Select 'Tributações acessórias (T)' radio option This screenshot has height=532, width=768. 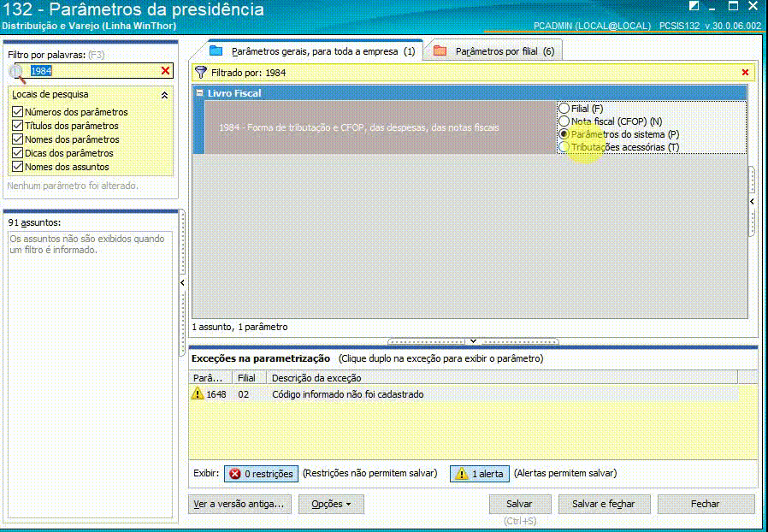tap(564, 146)
